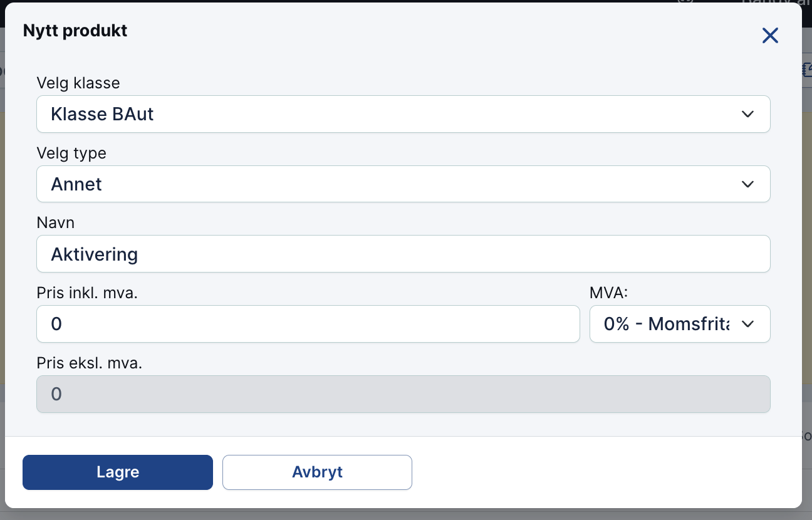
Task: Click the Pris eksl. mva. label
Action: point(90,363)
